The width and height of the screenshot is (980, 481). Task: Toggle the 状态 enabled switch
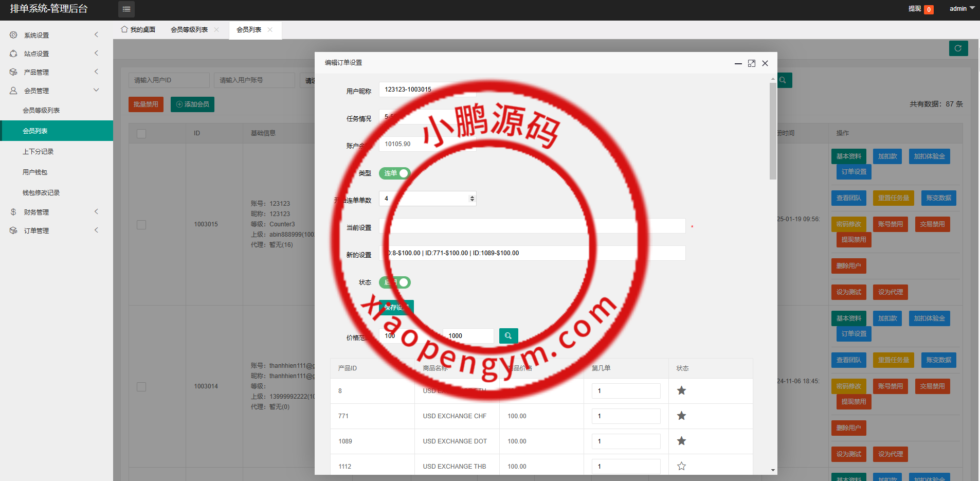pyautogui.click(x=395, y=282)
